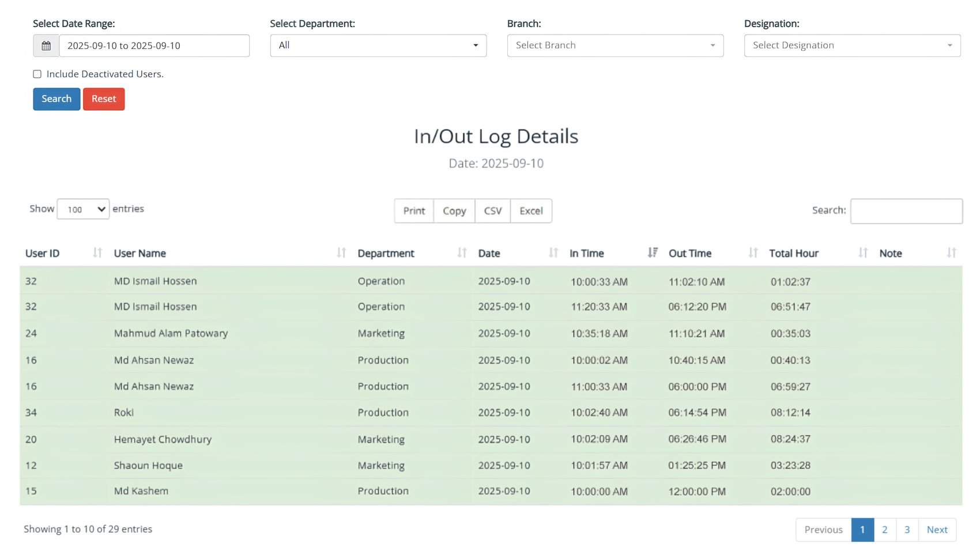Toggle In Time descending sort icon

coord(653,253)
